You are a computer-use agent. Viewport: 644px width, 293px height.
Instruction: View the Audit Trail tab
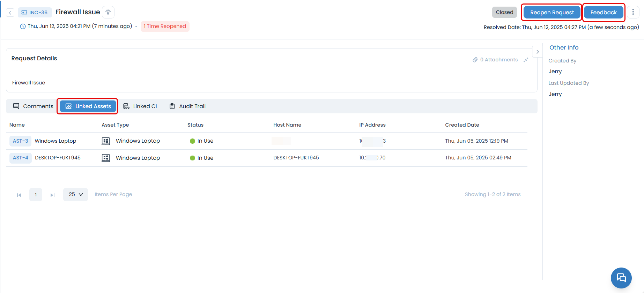click(x=187, y=106)
